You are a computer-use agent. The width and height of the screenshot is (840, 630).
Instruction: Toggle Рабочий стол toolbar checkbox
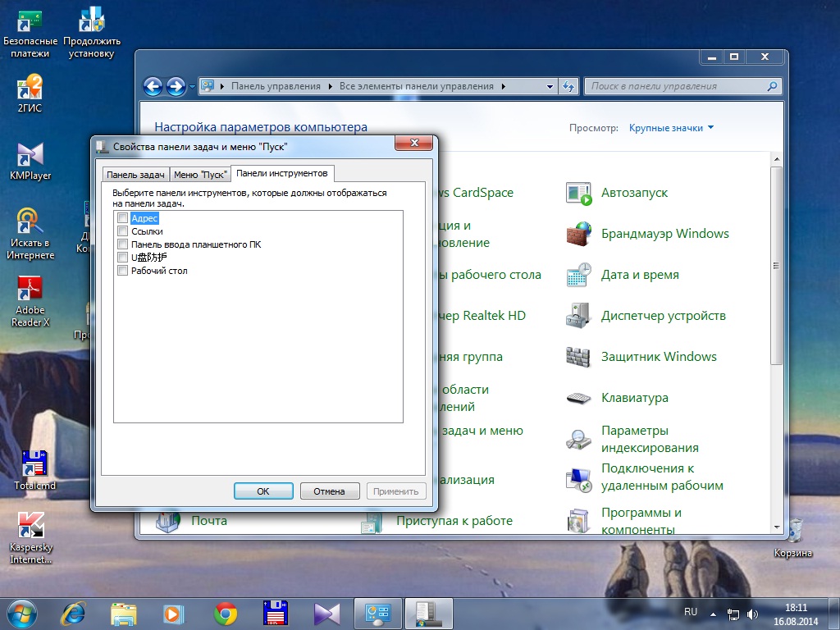(x=123, y=271)
